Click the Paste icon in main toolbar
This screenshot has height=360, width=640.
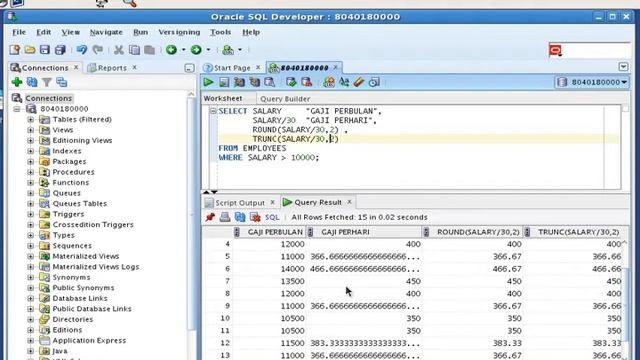pyautogui.click(x=149, y=50)
